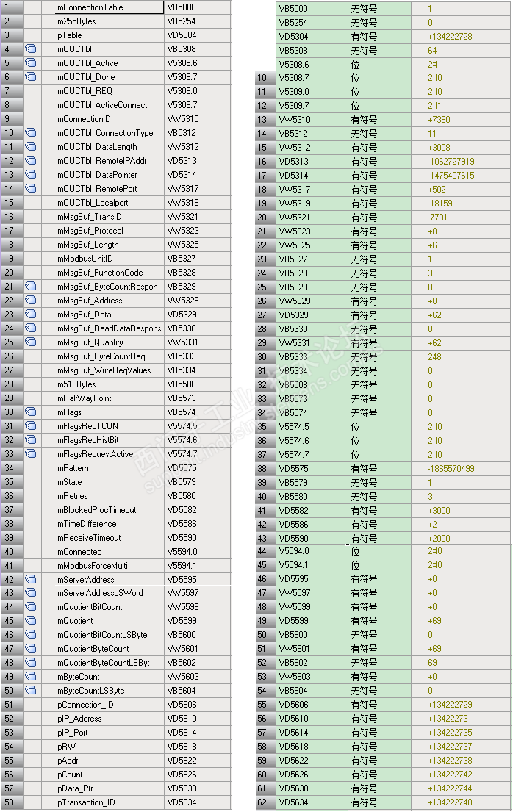513x812 pixels.
Task: Select the value +2000 for VD5590
Action: (x=439, y=539)
